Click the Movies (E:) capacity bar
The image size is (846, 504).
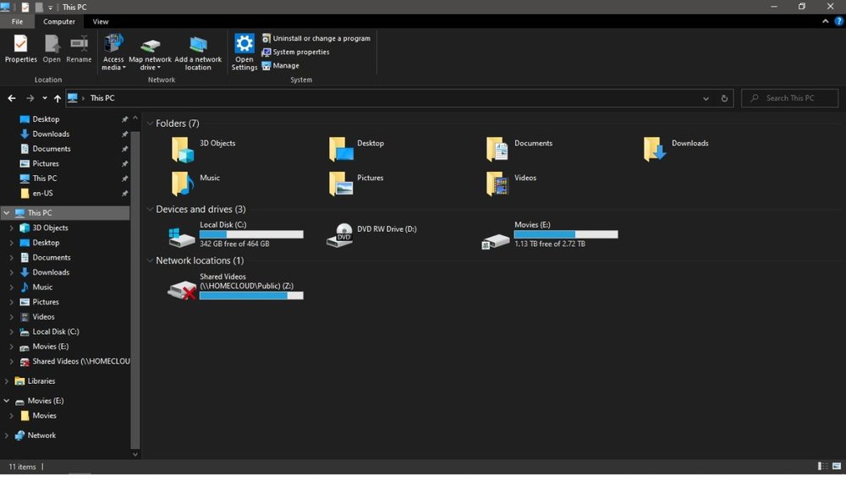(x=565, y=234)
